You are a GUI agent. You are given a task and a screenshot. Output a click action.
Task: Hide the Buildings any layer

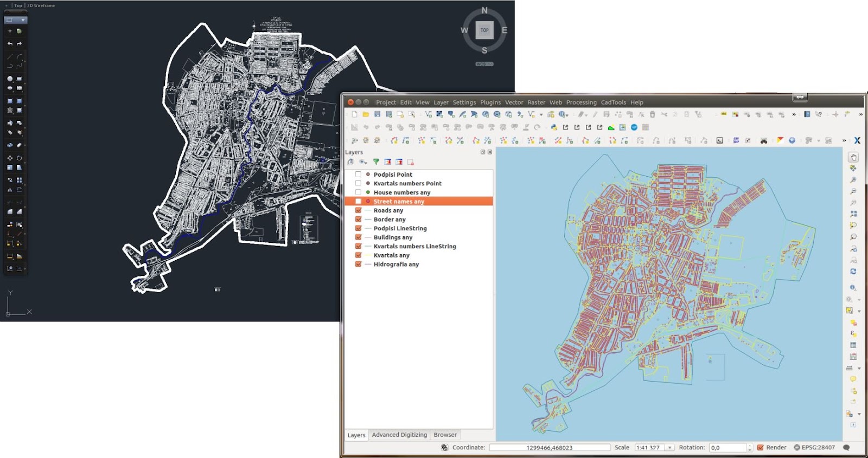point(358,237)
